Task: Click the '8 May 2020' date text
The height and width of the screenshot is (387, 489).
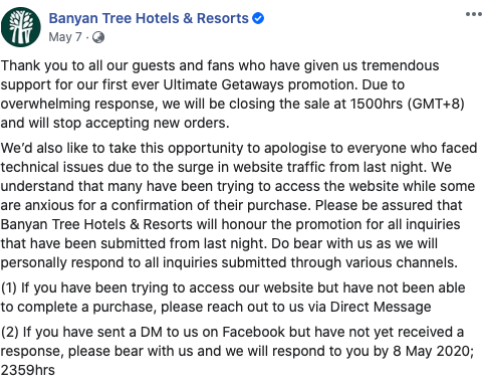Action: pyautogui.click(x=431, y=351)
